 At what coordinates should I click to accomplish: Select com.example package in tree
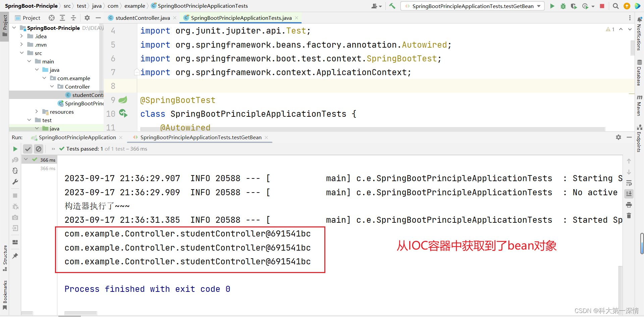click(x=70, y=78)
